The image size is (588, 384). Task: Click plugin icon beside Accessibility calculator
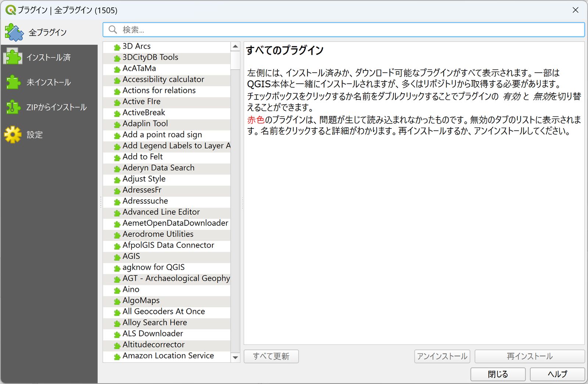(117, 80)
